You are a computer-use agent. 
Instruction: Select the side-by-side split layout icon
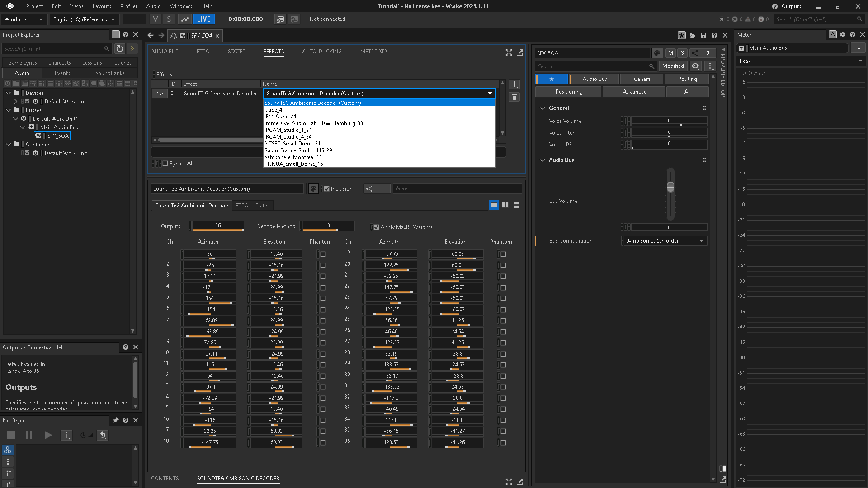(x=505, y=205)
